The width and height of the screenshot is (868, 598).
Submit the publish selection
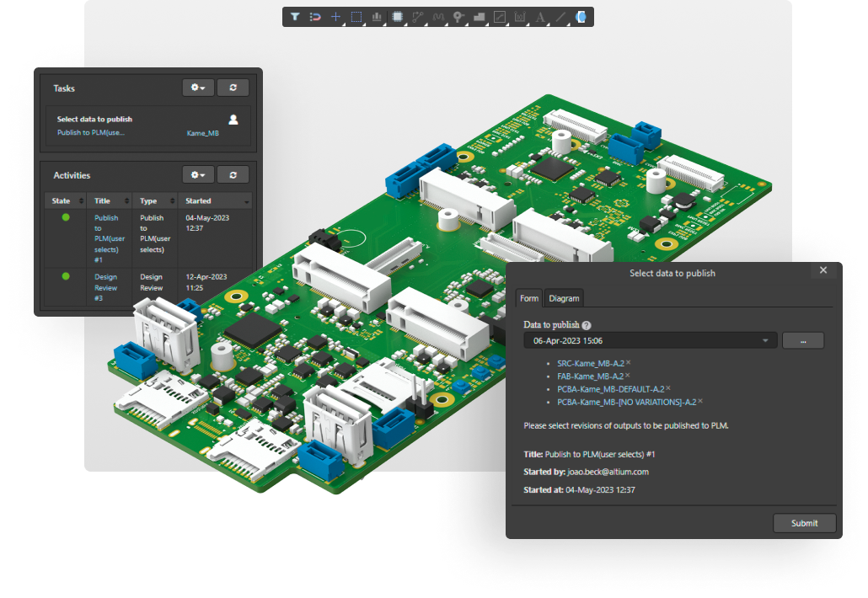click(804, 523)
